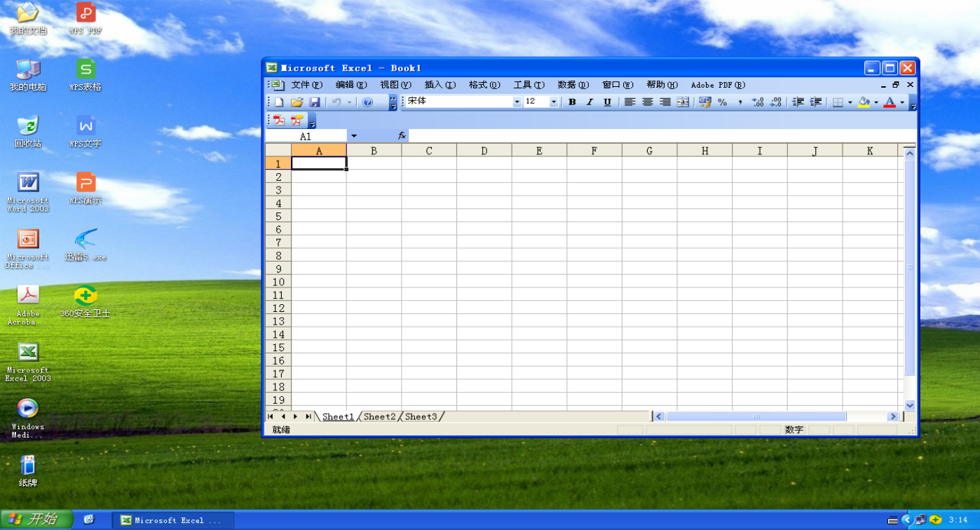This screenshot has width=980, height=530.
Task: Open the 格式(O) menu
Action: 484,85
